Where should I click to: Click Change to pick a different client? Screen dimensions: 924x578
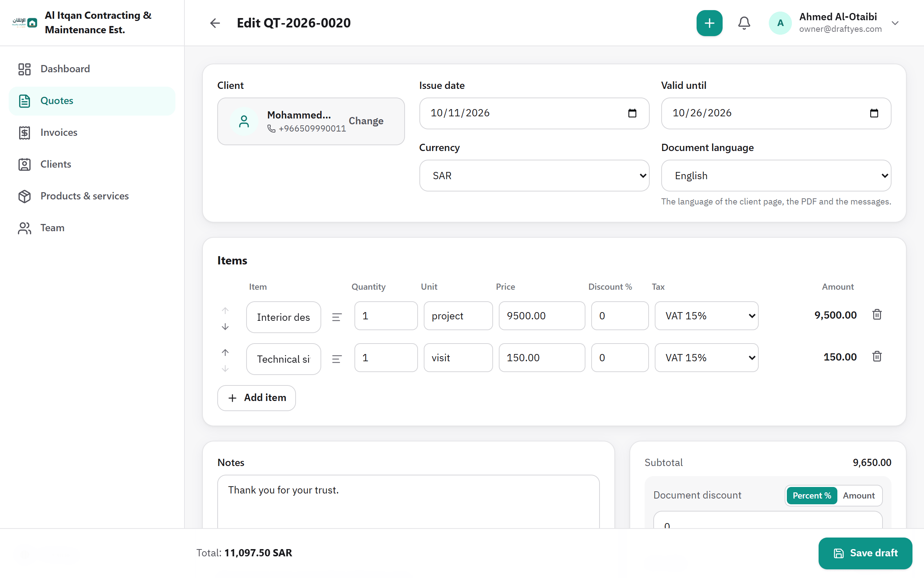point(366,121)
